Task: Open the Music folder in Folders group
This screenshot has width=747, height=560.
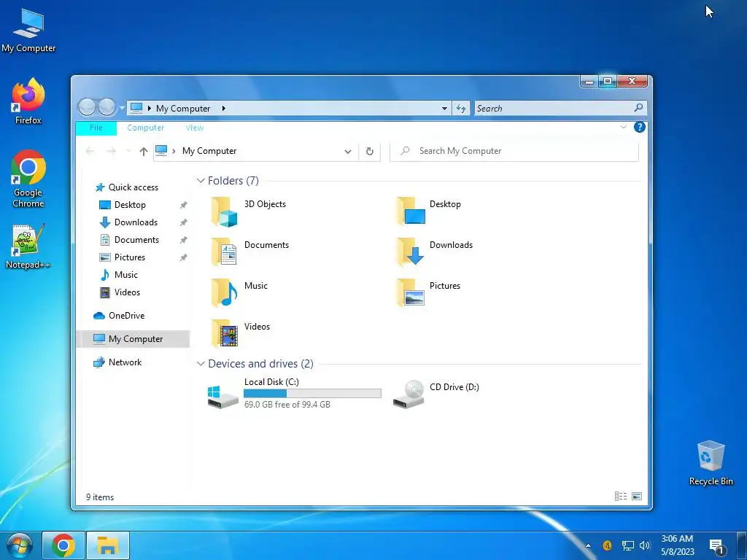Action: (239, 293)
